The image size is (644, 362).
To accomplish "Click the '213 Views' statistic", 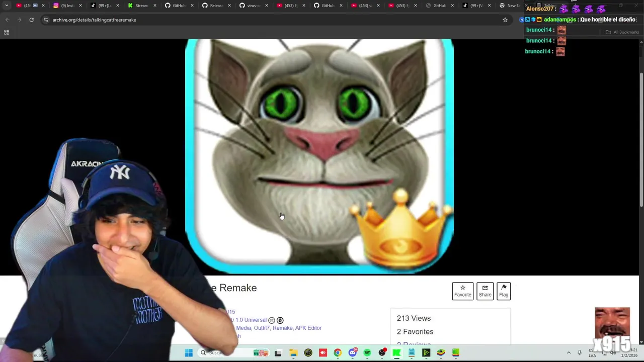I will click(x=414, y=318).
